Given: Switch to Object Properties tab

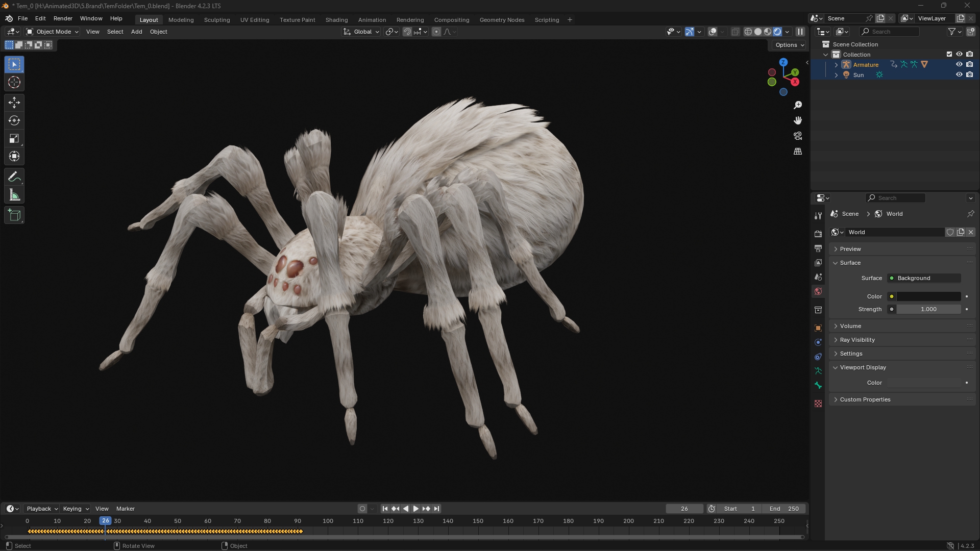Looking at the screenshot, I should 818,327.
